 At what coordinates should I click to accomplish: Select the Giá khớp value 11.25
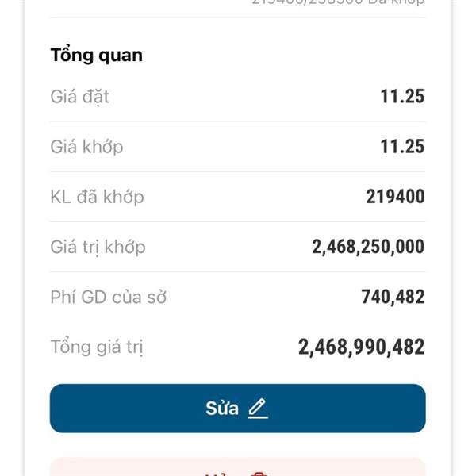pos(402,147)
